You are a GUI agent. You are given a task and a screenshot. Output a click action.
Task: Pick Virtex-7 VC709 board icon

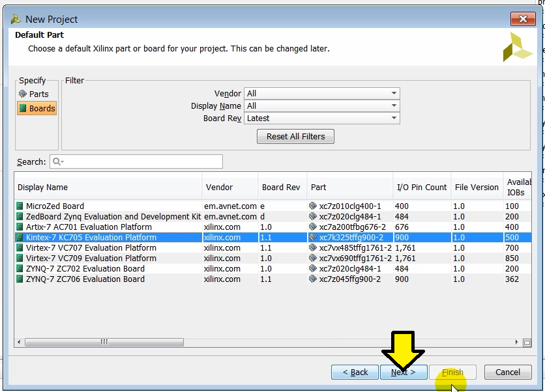(21, 259)
